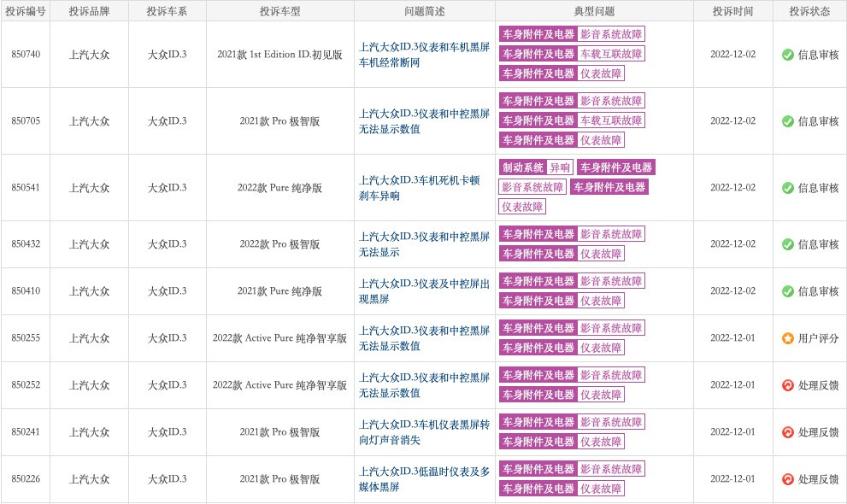The height and width of the screenshot is (504, 847).
Task: Click red feedback icon in row 850252
Action: pyautogui.click(x=787, y=385)
